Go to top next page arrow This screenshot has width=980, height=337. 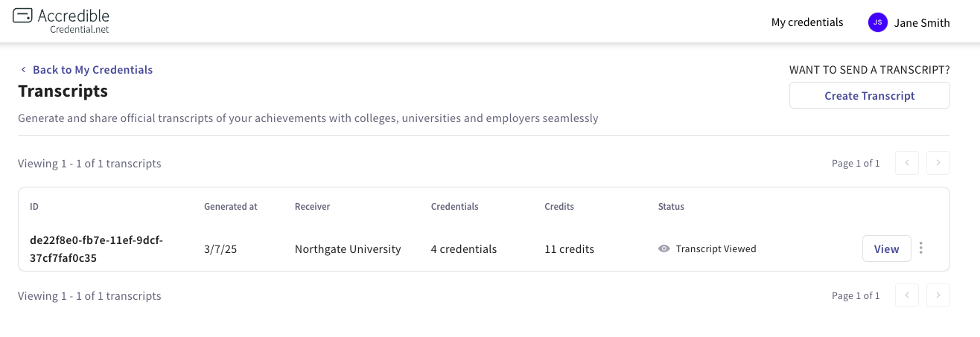pos(938,163)
